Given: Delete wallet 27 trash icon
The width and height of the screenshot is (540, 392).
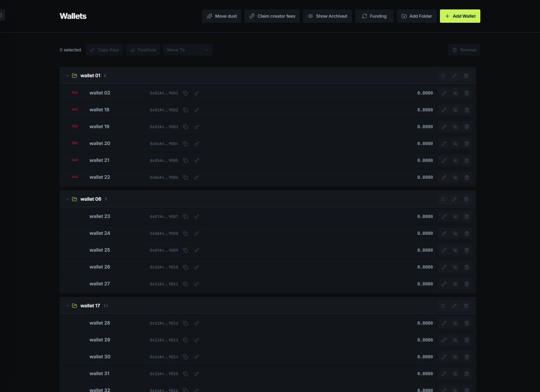Looking at the screenshot, I should [467, 284].
